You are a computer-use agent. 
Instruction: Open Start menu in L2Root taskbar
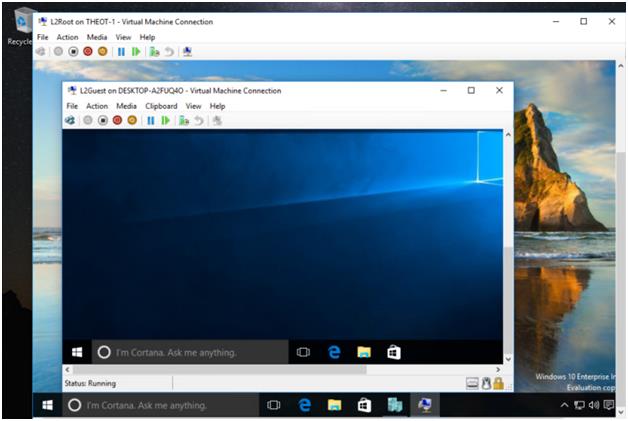[x=47, y=405]
